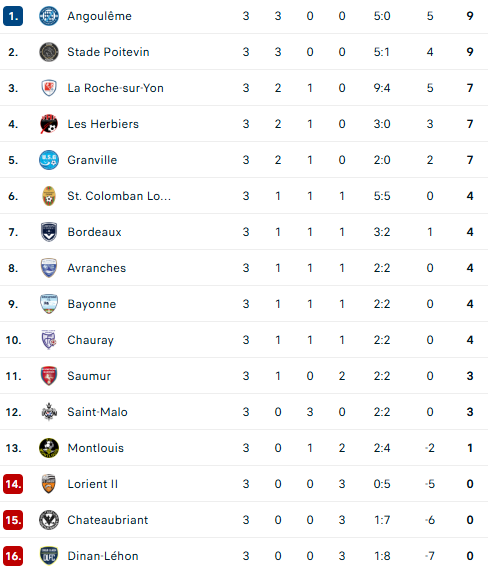Viewport: 488px width, 573px height.
Task: Click the Stade Poitevin club logo
Action: coord(49,52)
